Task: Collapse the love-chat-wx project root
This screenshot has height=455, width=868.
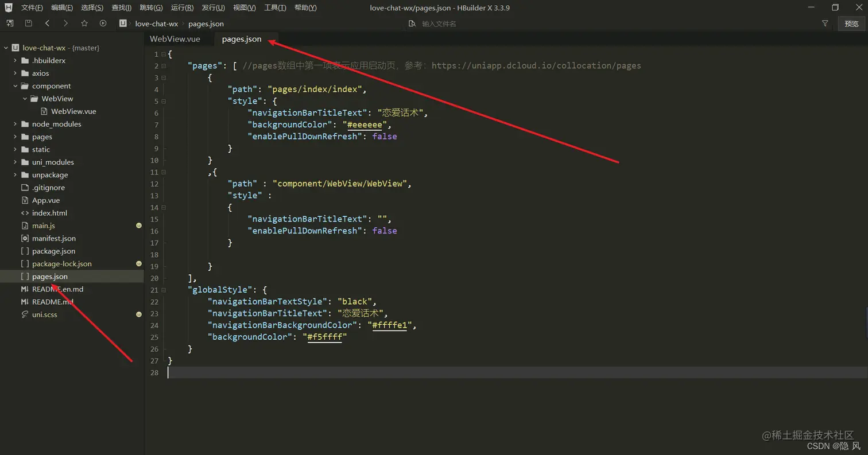Action: pos(6,48)
